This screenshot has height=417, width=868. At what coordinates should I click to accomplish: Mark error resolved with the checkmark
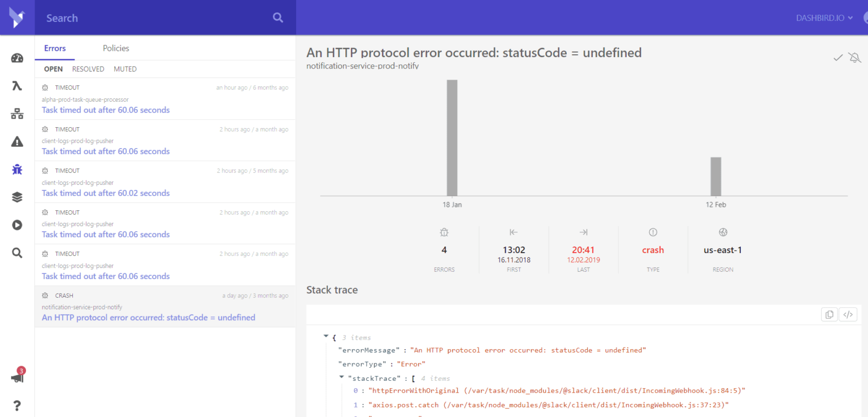(838, 57)
